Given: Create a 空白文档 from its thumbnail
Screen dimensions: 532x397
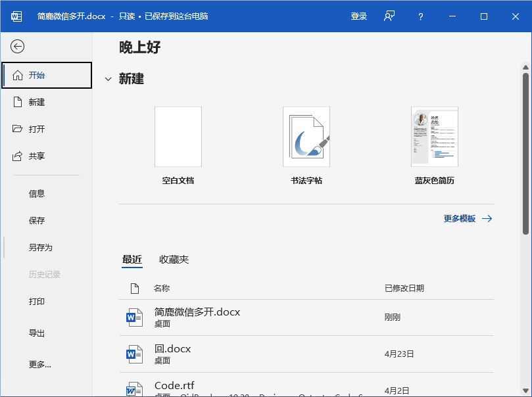Looking at the screenshot, I should click(178, 137).
